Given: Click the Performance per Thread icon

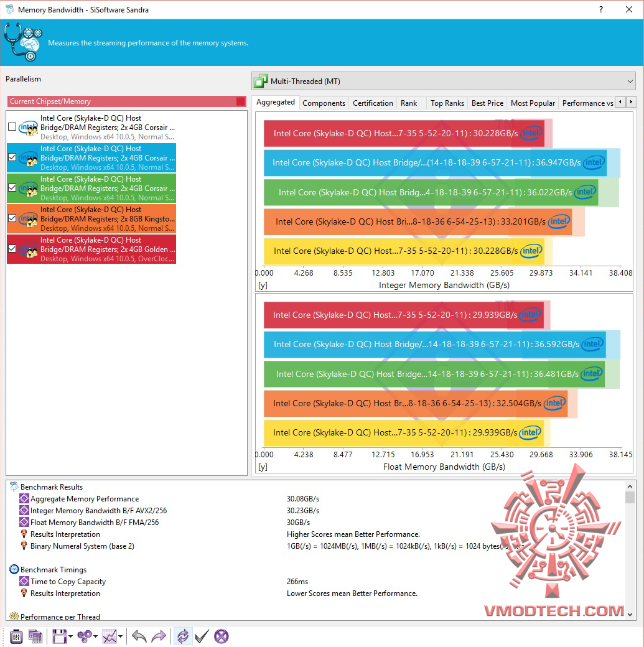Looking at the screenshot, I should click(14, 616).
